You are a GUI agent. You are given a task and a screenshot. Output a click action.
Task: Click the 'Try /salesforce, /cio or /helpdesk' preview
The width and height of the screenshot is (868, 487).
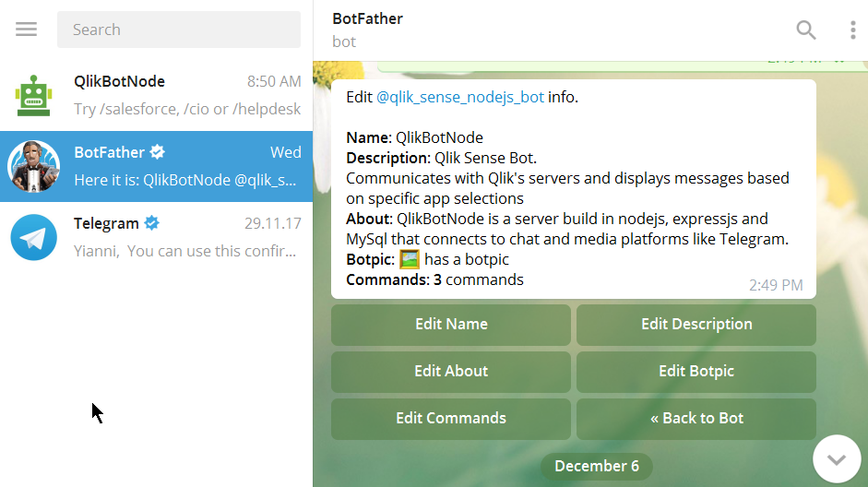click(187, 109)
